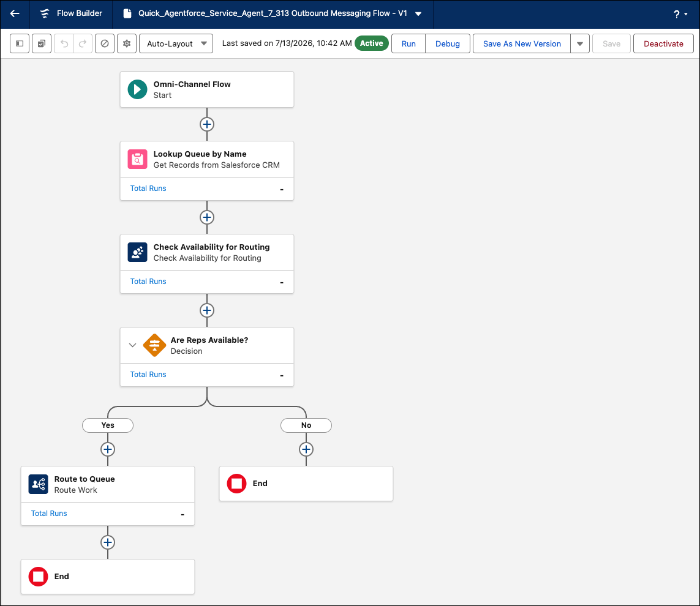Select the Omni-Channel Flow title text
700x606 pixels.
(192, 84)
